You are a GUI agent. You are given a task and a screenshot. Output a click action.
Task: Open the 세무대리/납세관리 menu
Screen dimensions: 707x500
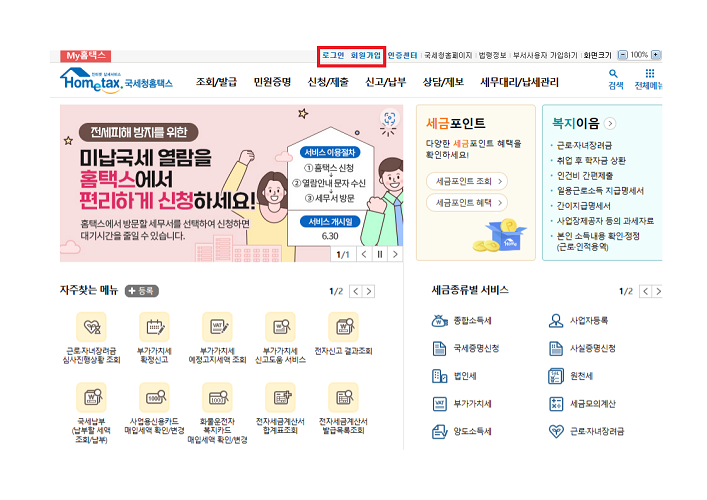519,82
